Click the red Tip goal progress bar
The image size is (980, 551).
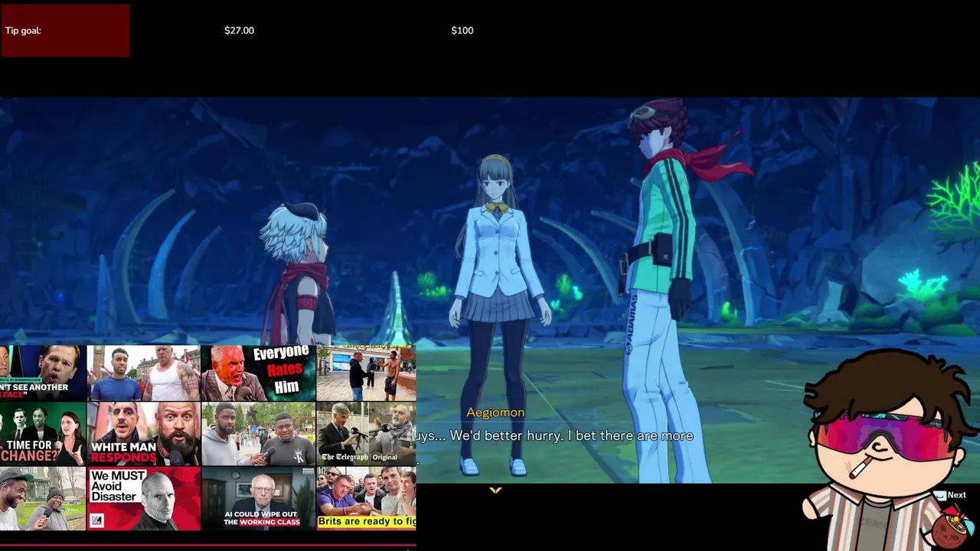[65, 31]
